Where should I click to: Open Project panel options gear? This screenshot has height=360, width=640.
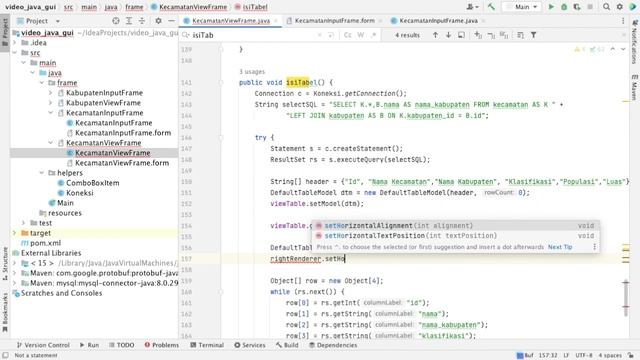click(x=158, y=21)
